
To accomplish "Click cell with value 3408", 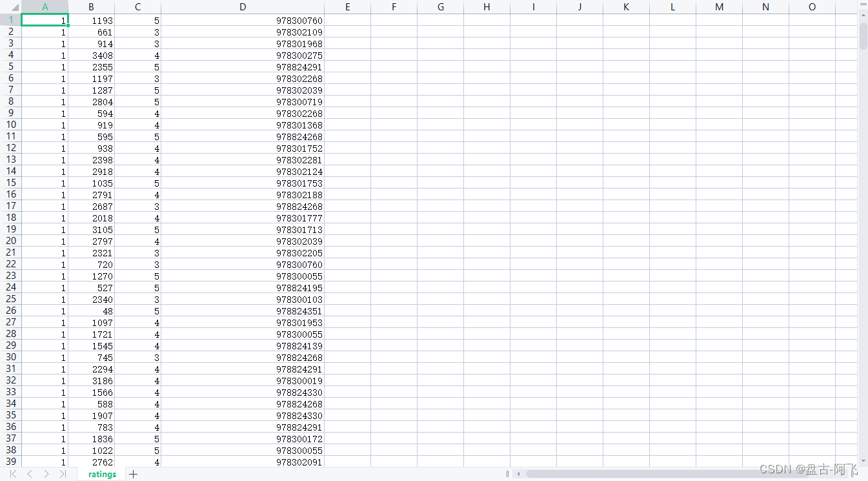I will (x=92, y=56).
